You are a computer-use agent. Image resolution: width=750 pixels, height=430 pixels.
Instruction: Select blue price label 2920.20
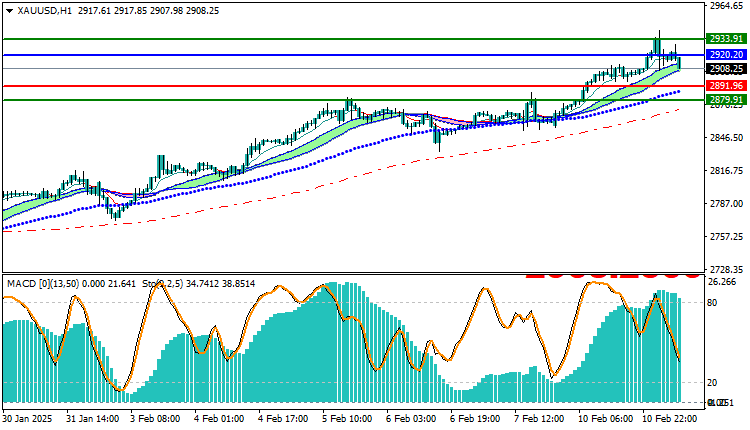tap(726, 55)
